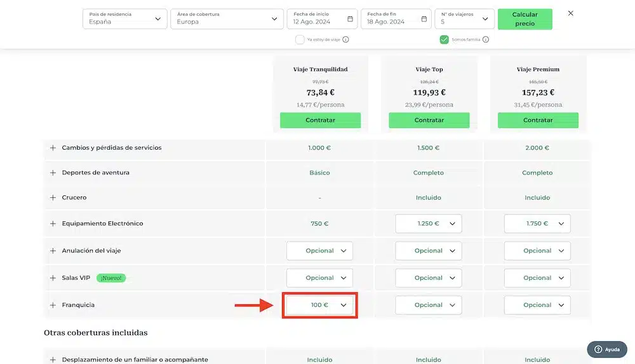Open Anulación del viaje dropdown for Viaje Tranquilidad
The width and height of the screenshot is (635, 364).
pos(319,250)
